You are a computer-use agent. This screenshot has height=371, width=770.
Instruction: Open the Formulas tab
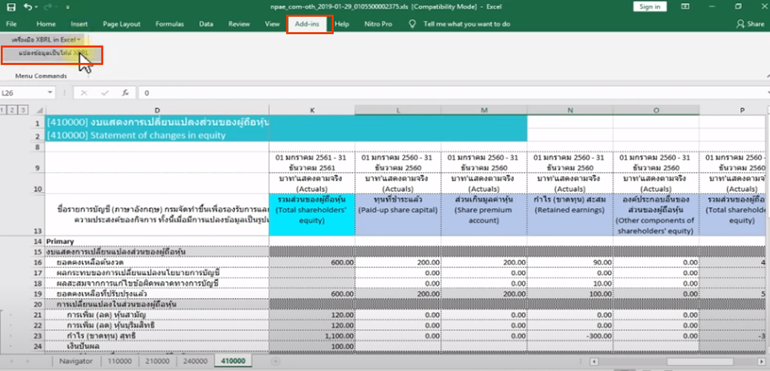[x=169, y=24]
